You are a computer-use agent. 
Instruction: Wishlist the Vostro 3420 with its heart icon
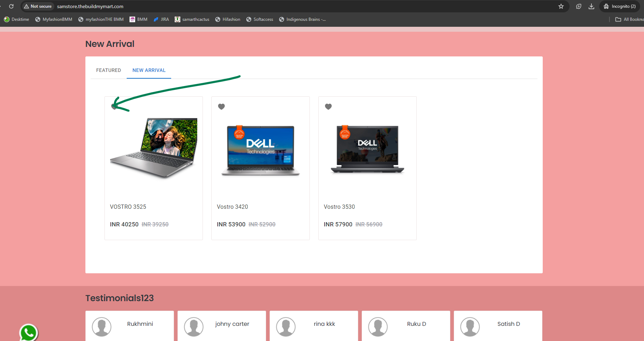222,106
